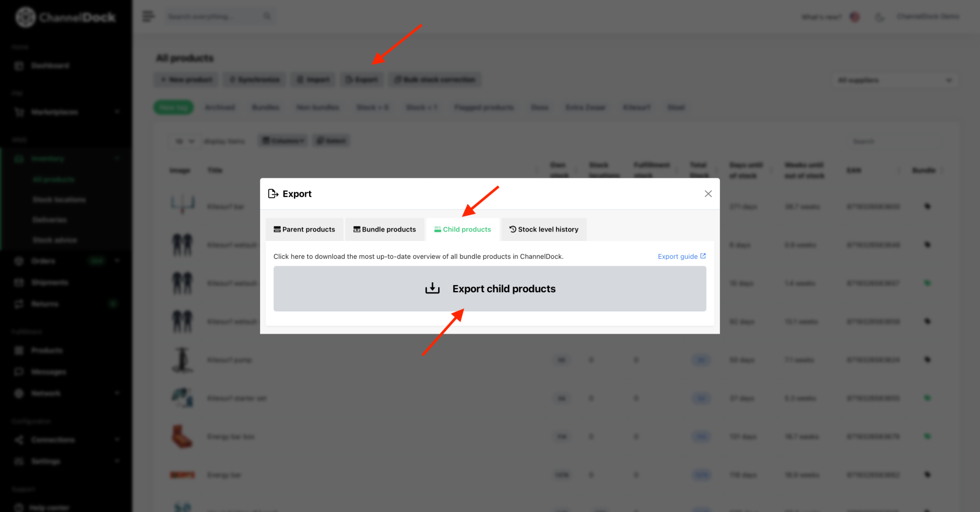Select the Child products tab
The height and width of the screenshot is (512, 980).
[x=463, y=229]
